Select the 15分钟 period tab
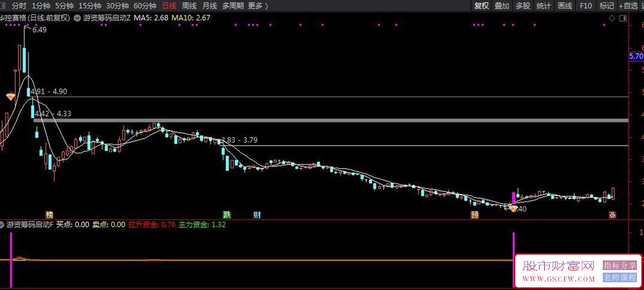This screenshot has height=290, width=644. pyautogui.click(x=90, y=6)
